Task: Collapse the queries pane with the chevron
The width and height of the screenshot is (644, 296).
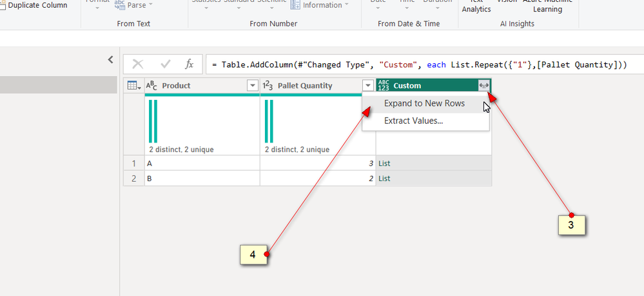Action: click(110, 59)
